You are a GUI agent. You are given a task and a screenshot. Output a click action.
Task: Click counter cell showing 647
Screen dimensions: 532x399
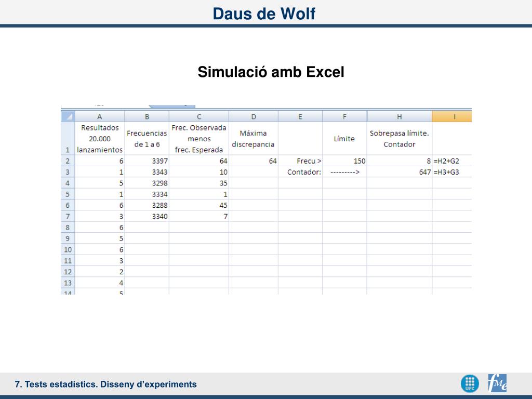400,172
